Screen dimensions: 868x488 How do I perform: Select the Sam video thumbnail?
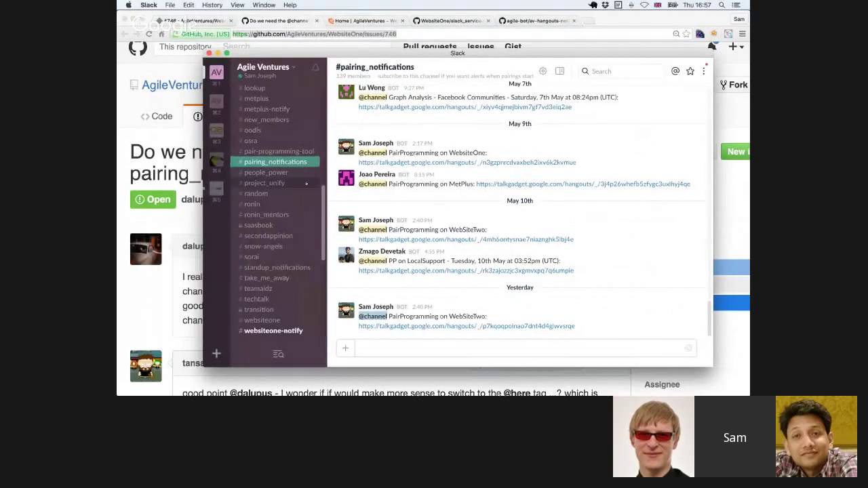point(734,437)
